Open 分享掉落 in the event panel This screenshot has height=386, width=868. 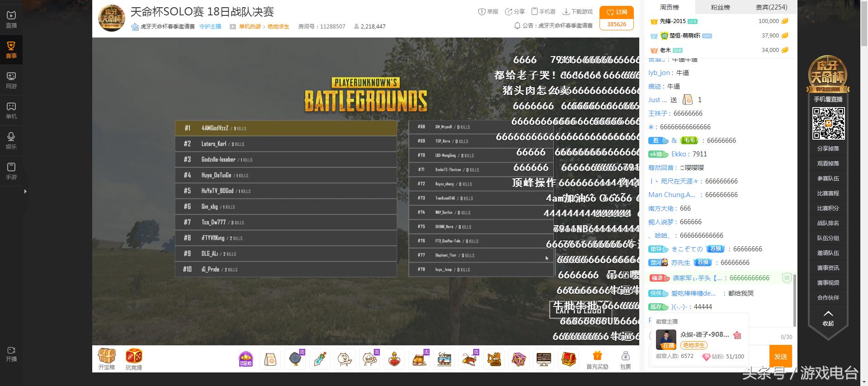828,149
